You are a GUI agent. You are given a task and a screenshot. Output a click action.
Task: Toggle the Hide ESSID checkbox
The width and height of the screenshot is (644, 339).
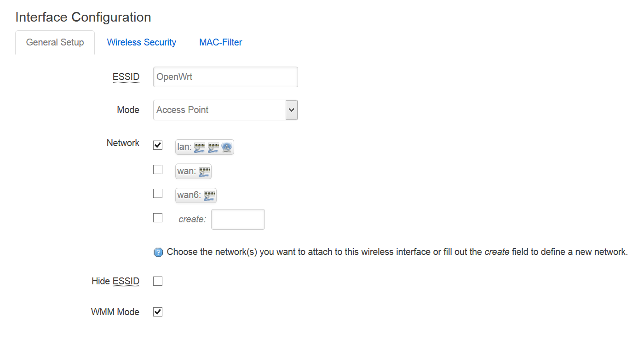pos(158,281)
